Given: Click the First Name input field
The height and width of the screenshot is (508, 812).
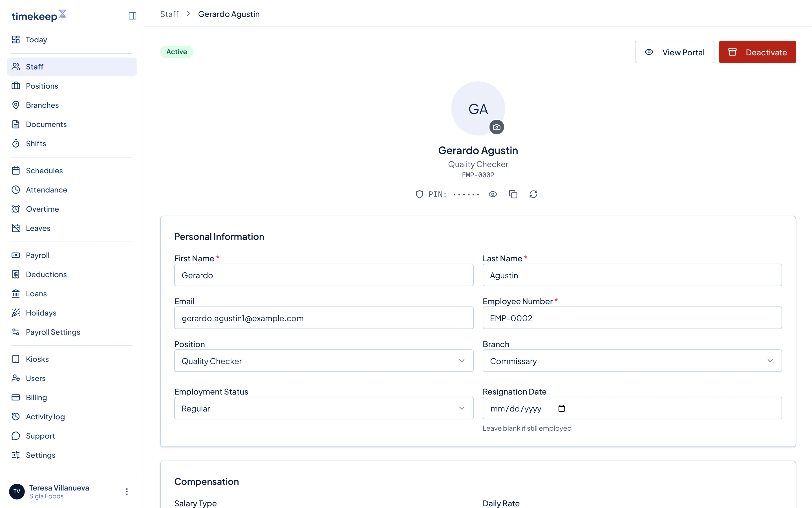Looking at the screenshot, I should pos(324,275).
